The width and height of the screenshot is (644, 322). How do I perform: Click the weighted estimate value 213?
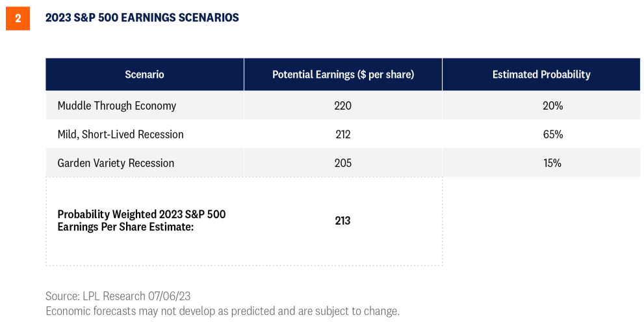(x=342, y=221)
